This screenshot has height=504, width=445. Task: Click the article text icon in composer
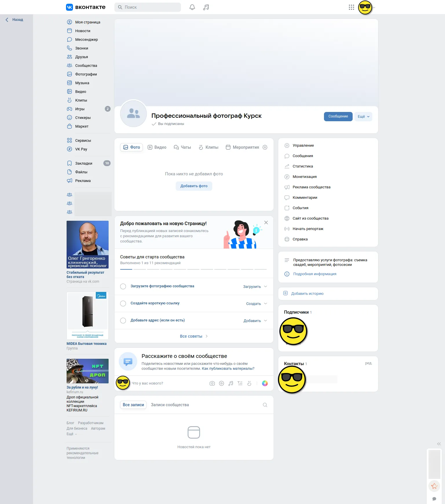pos(240,383)
